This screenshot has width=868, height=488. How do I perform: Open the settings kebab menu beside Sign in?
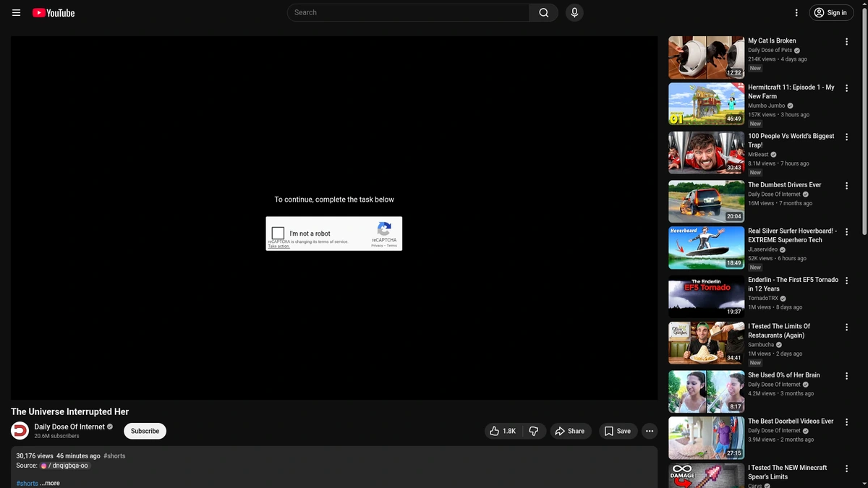coord(796,12)
